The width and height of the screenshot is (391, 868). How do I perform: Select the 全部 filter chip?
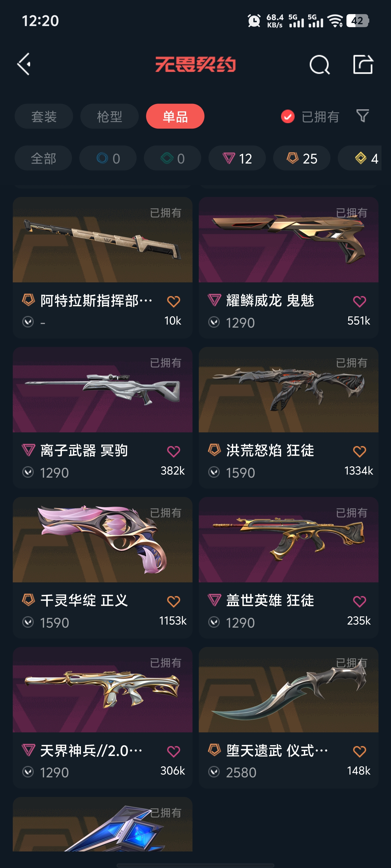coord(43,158)
